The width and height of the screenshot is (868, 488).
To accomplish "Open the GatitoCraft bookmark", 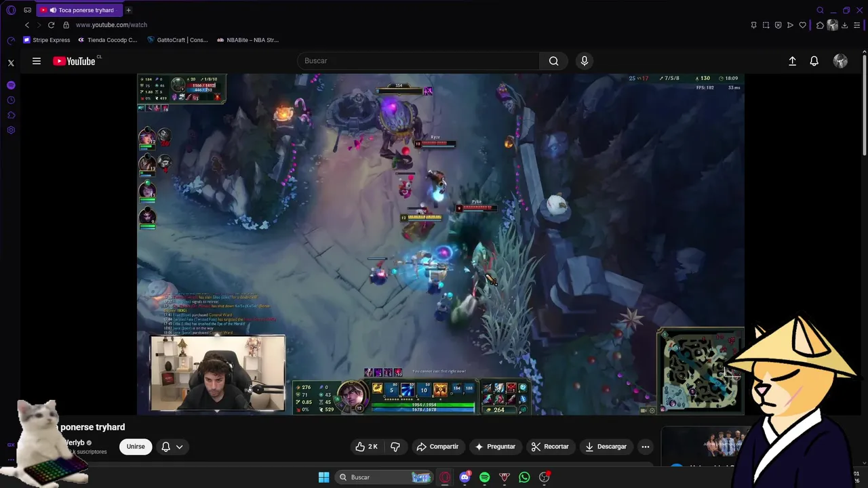I will (178, 40).
